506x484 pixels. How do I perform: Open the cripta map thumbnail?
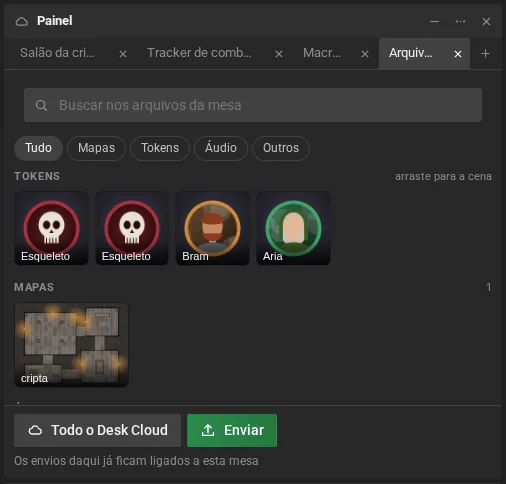tap(71, 345)
